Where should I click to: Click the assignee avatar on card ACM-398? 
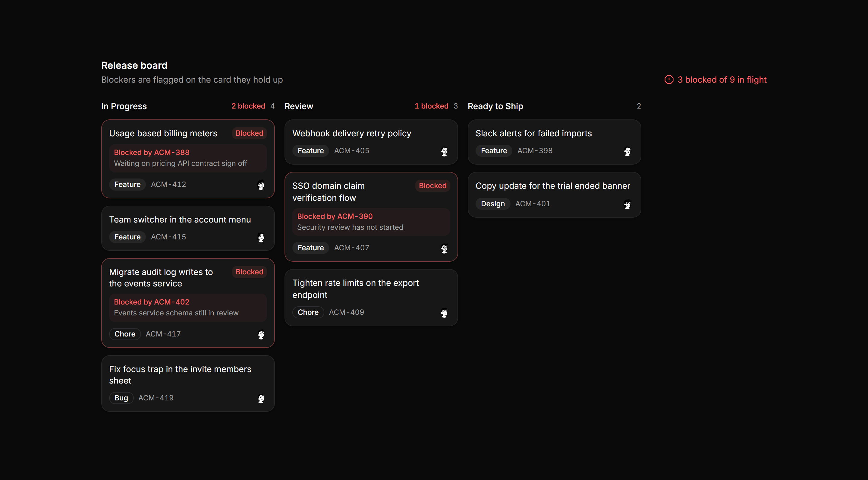(x=627, y=151)
